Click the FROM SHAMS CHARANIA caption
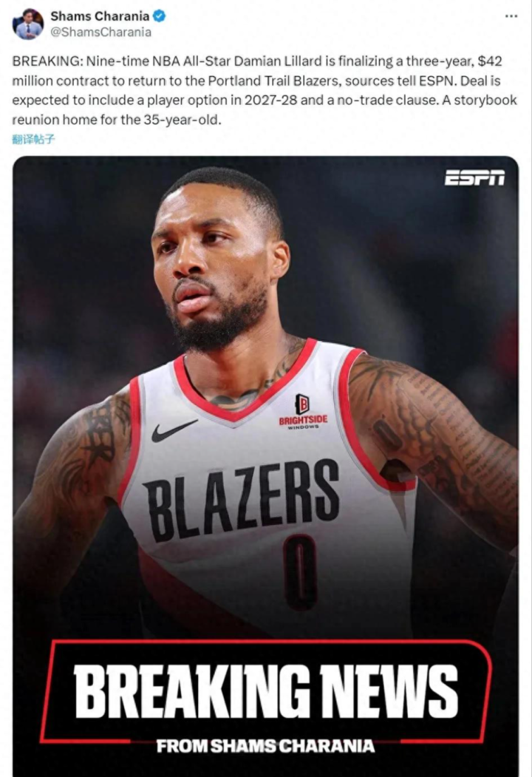 pyautogui.click(x=265, y=746)
